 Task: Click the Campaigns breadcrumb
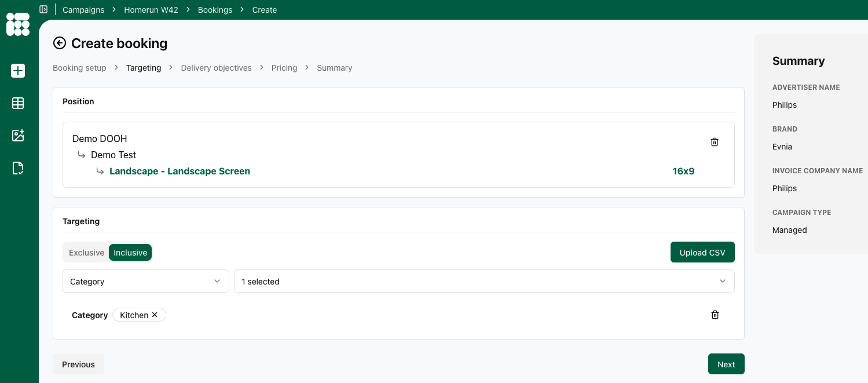(x=83, y=10)
